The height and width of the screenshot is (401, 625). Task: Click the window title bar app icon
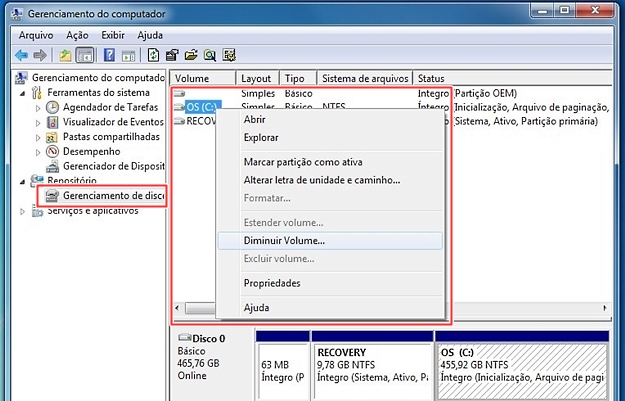tap(17, 14)
